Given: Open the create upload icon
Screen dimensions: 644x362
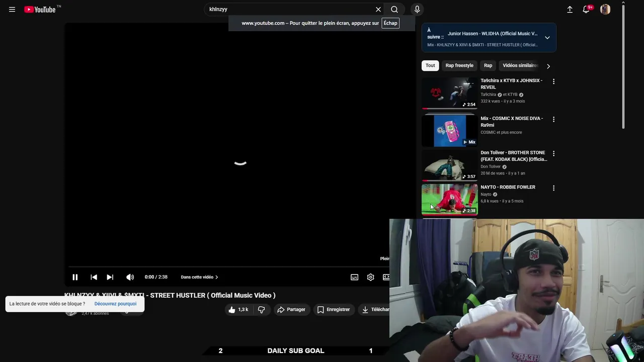Looking at the screenshot, I should click(x=570, y=10).
